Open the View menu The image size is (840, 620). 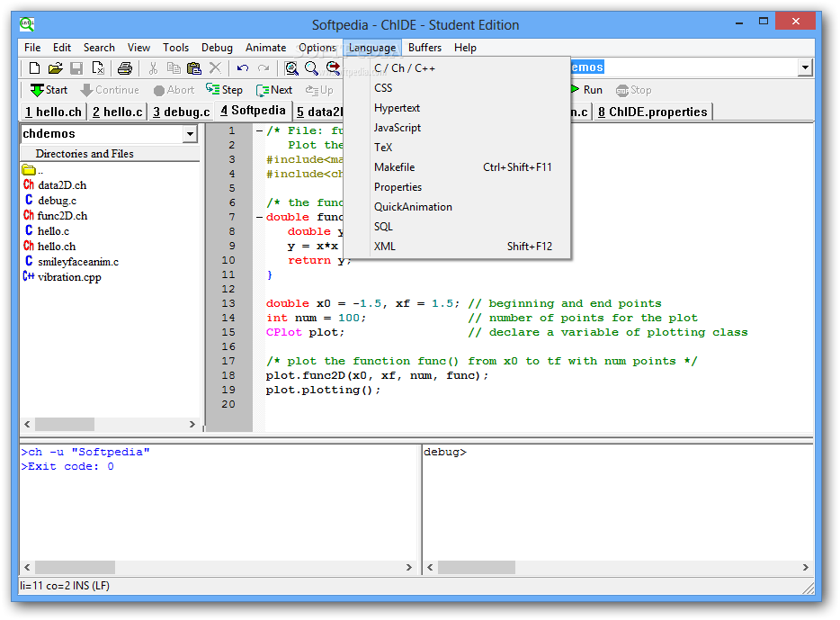[139, 48]
